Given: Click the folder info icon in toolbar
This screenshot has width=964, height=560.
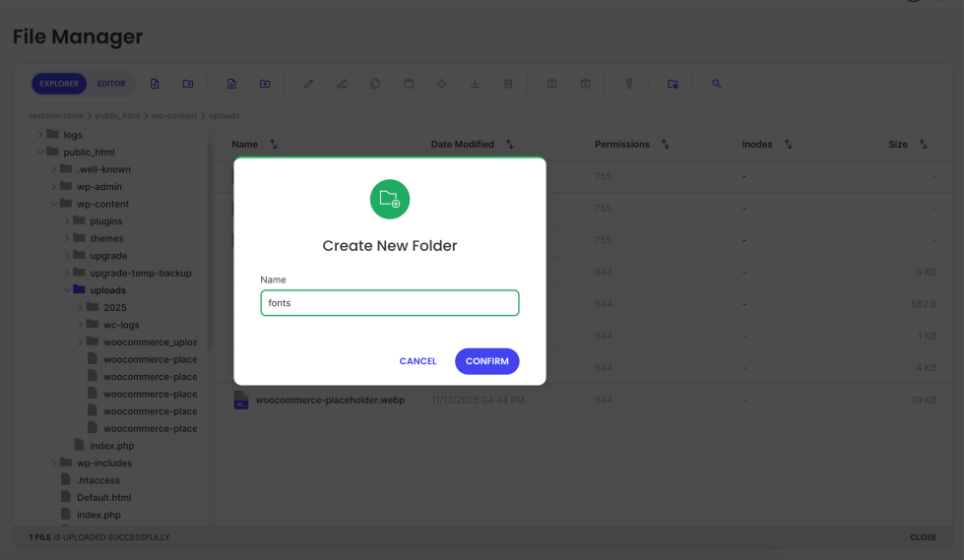Looking at the screenshot, I should point(673,84).
